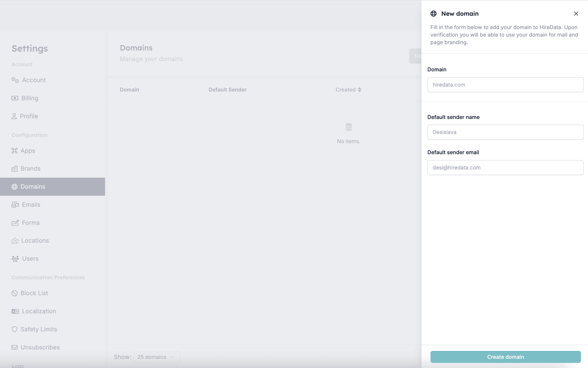
Task: Open the Billing settings page
Action: point(52,98)
